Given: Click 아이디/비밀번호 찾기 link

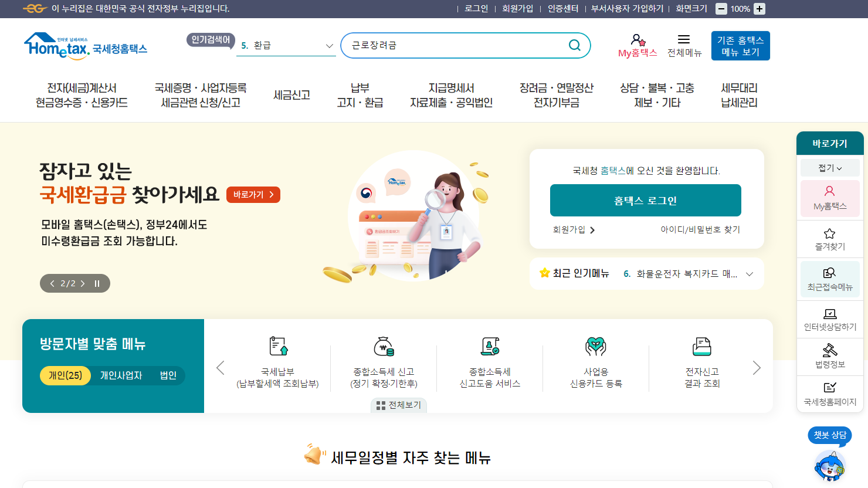Looking at the screenshot, I should [700, 230].
